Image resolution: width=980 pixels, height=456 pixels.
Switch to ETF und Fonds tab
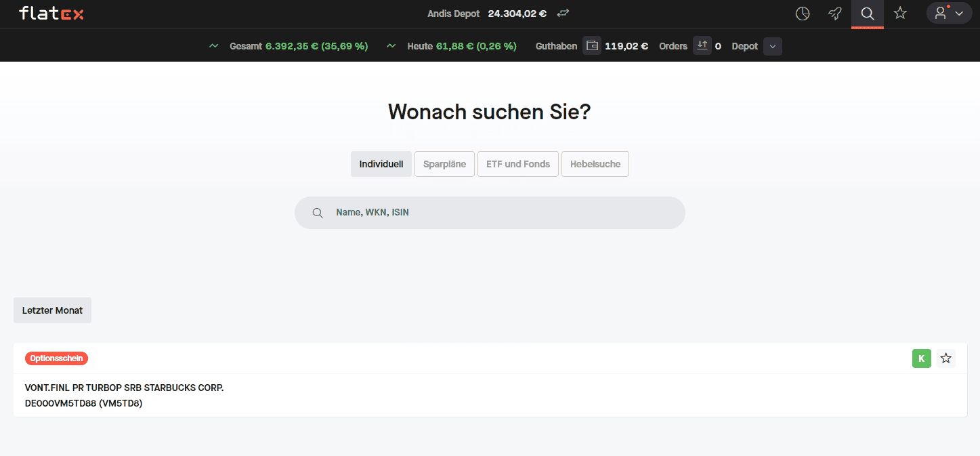pyautogui.click(x=518, y=164)
